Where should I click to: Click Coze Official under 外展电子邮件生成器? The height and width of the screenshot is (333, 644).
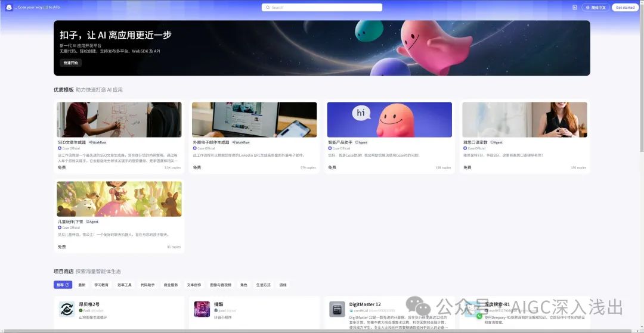tap(204, 148)
